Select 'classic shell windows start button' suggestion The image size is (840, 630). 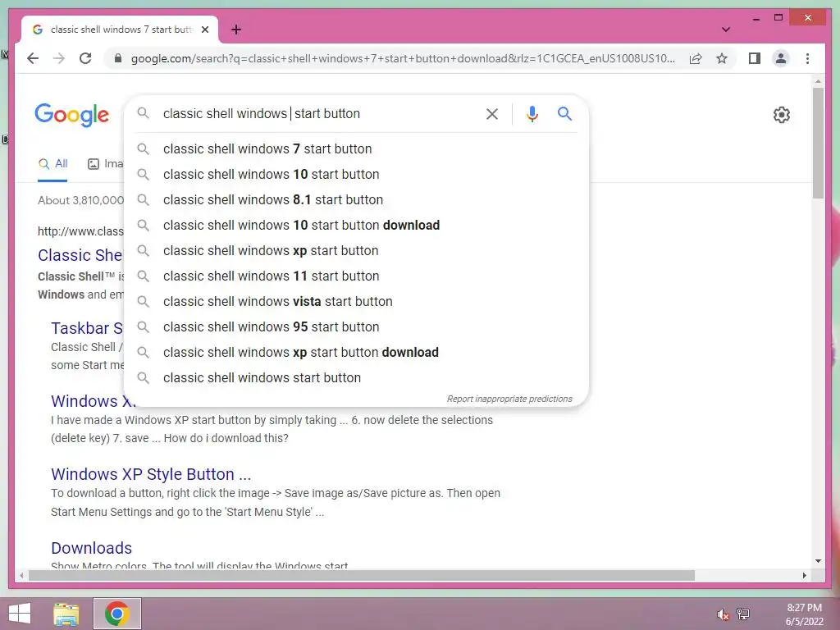356,377
